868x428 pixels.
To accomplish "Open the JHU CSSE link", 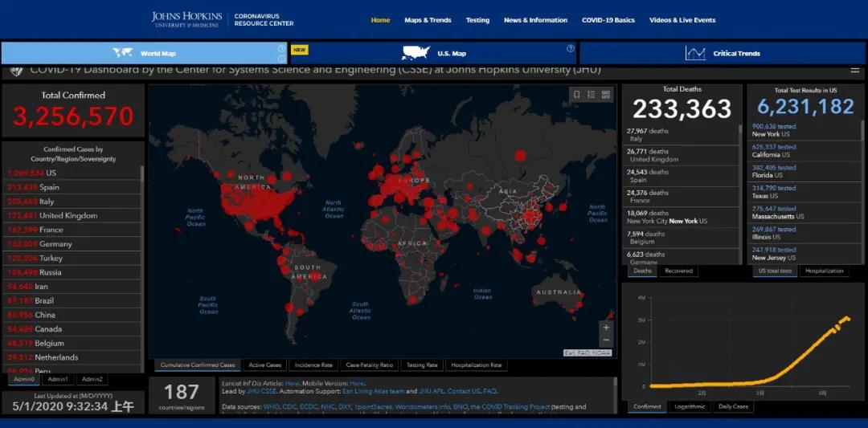I will click(262, 391).
